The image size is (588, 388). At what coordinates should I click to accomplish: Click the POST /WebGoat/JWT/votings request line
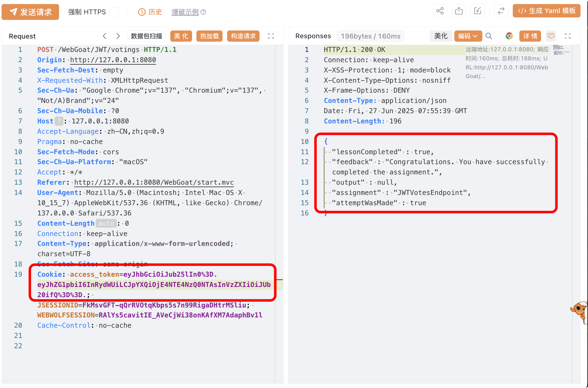(x=107, y=49)
